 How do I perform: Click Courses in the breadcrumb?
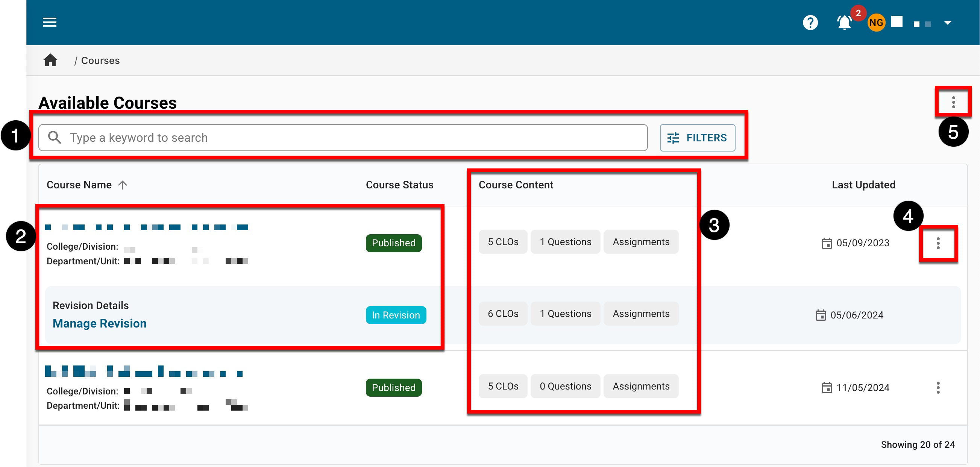[x=100, y=61]
